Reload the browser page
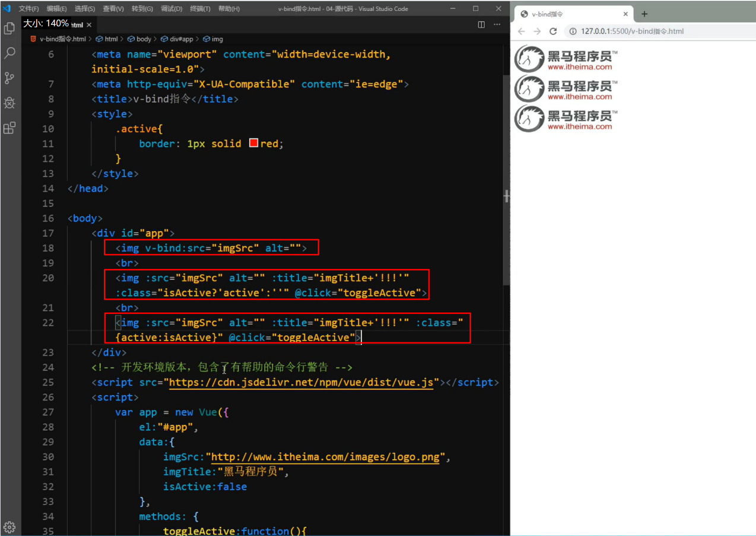The height and width of the screenshot is (536, 756). point(553,31)
